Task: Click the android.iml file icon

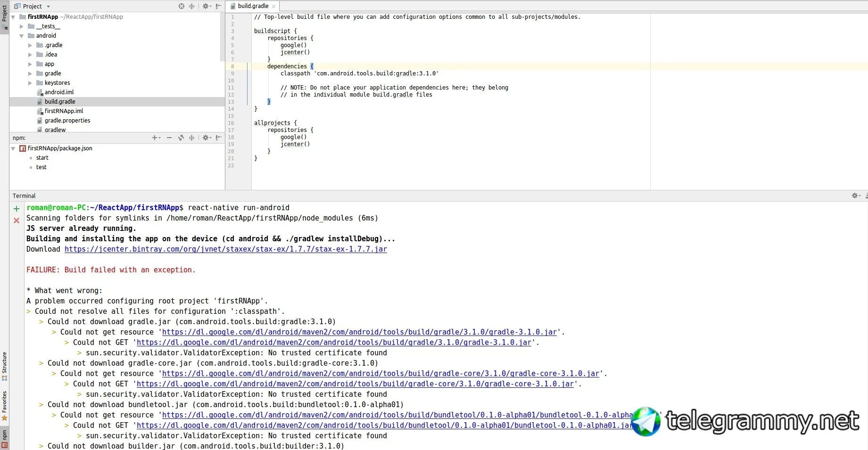Action: 40,92
